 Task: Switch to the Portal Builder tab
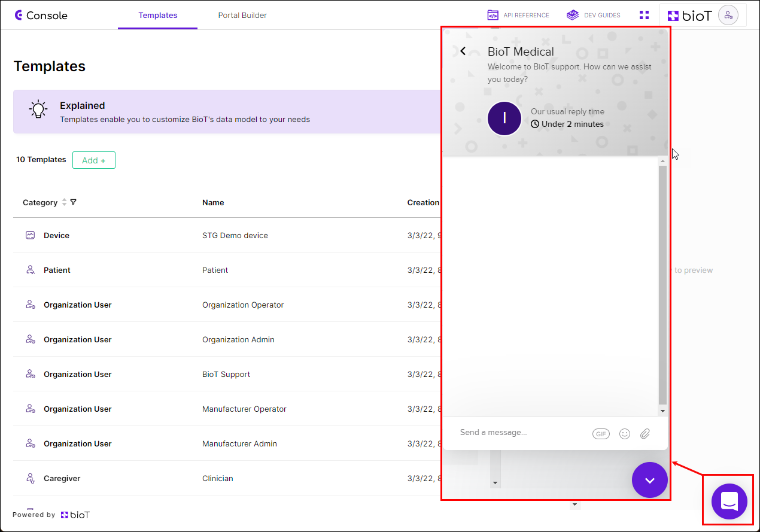click(242, 15)
